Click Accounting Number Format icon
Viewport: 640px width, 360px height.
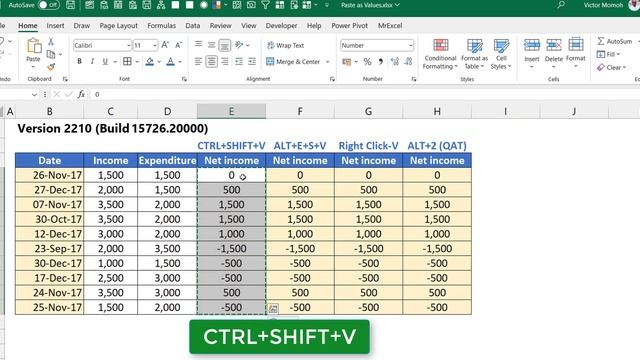pyautogui.click(x=347, y=62)
